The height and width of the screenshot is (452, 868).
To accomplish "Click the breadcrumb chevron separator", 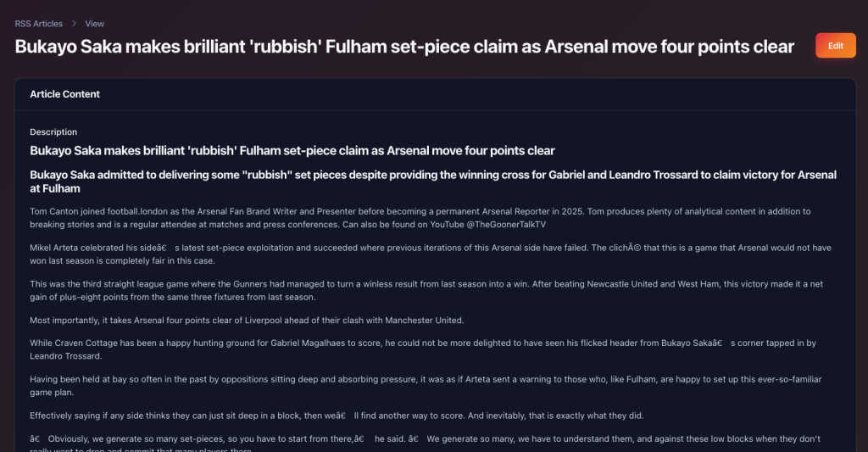I will pyautogui.click(x=74, y=24).
